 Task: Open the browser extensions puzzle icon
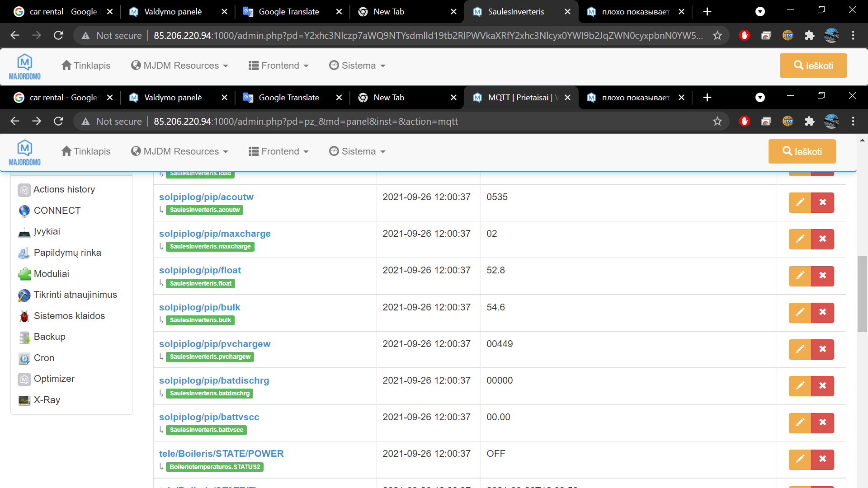[809, 121]
